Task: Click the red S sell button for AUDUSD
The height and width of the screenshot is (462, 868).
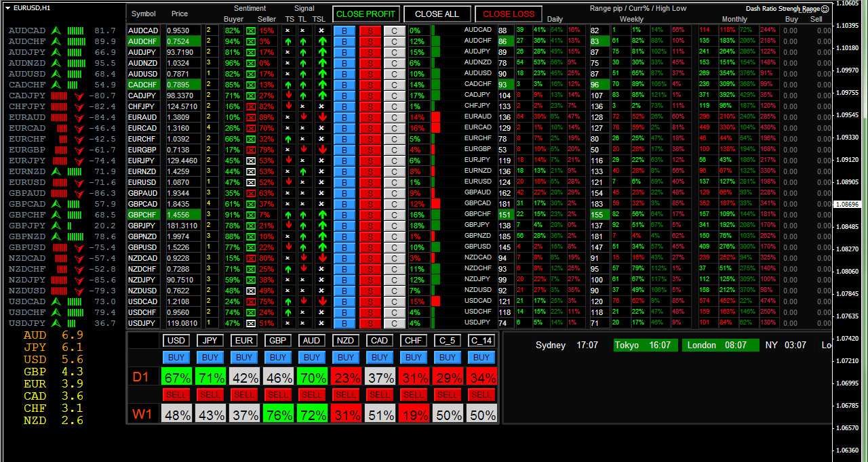Action: [370, 75]
